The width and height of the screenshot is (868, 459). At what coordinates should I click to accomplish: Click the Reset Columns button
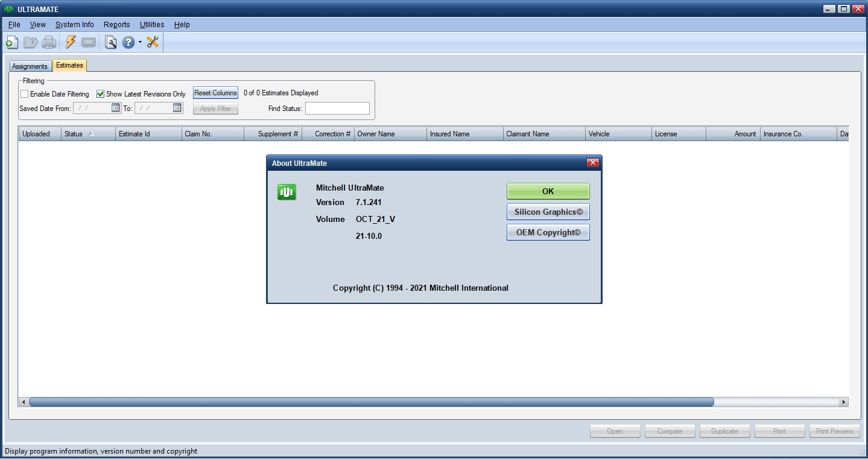pyautogui.click(x=215, y=93)
